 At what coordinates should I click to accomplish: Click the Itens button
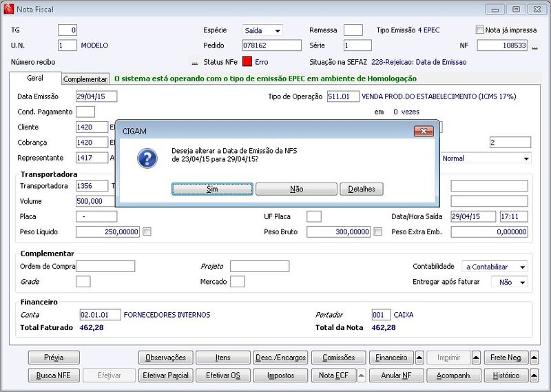(222, 358)
